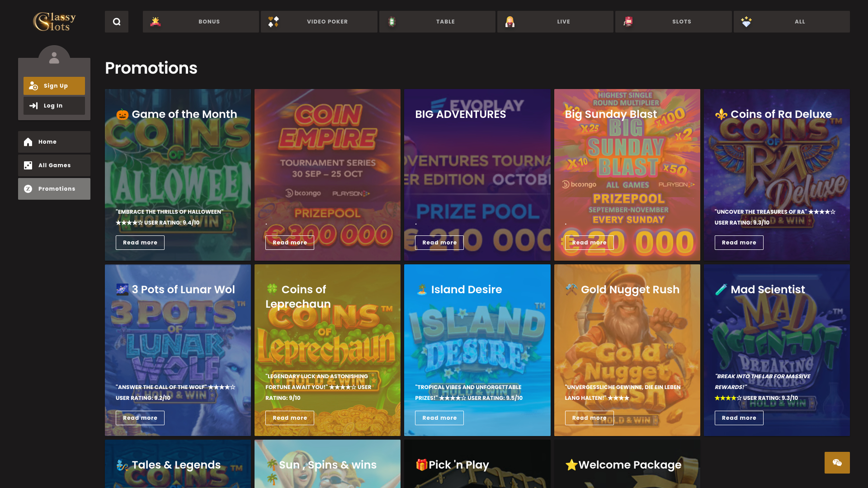Click the search magnifier icon
Screen dimensions: 868x488
tap(116, 21)
